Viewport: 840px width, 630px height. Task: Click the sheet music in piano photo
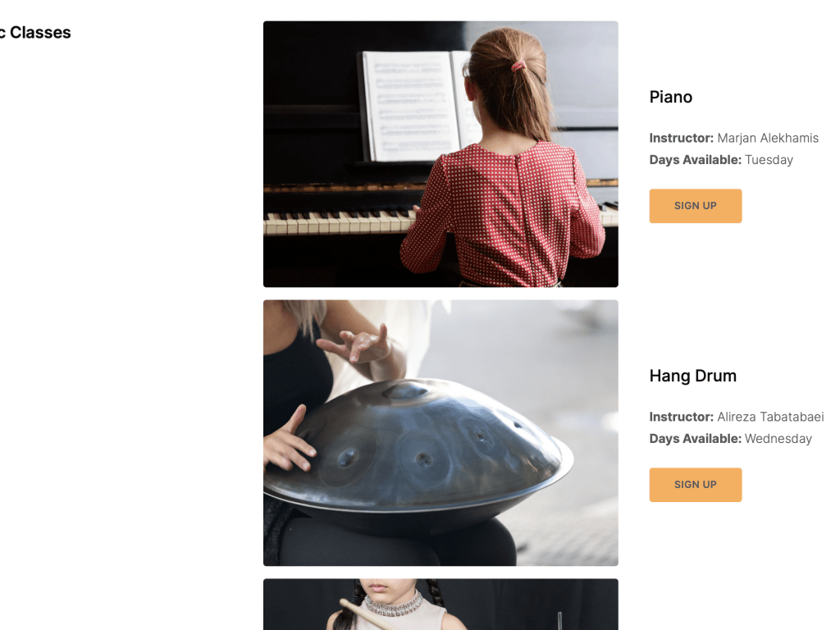tap(413, 105)
